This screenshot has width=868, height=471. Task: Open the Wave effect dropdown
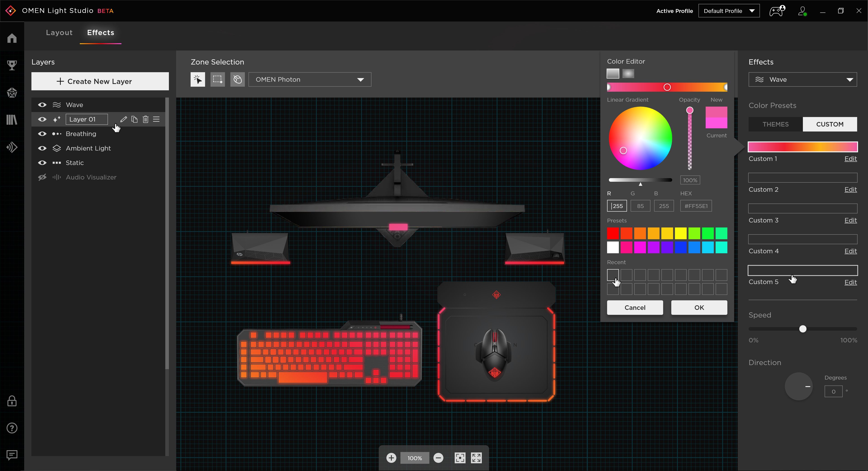pos(803,80)
